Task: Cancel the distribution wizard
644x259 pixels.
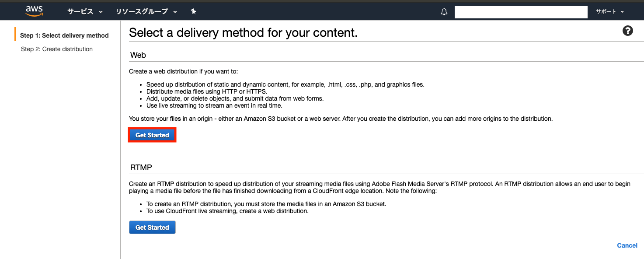Action: 627,245
